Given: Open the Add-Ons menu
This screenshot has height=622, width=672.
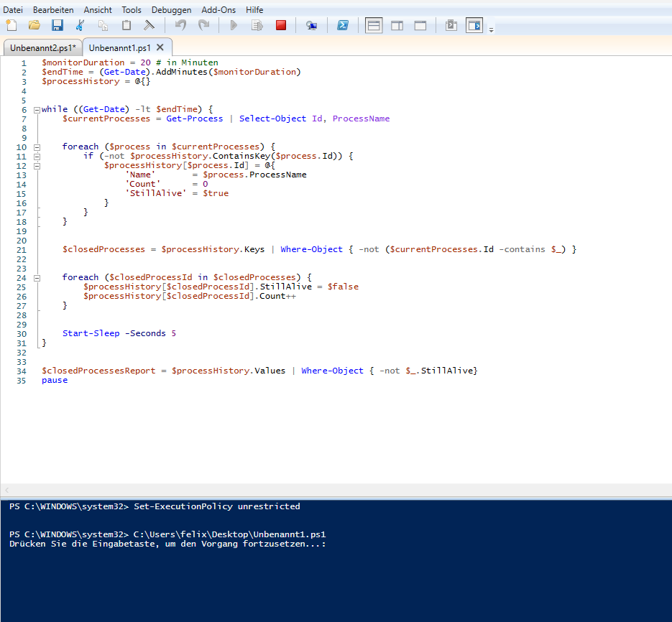Looking at the screenshot, I should coord(218,9).
